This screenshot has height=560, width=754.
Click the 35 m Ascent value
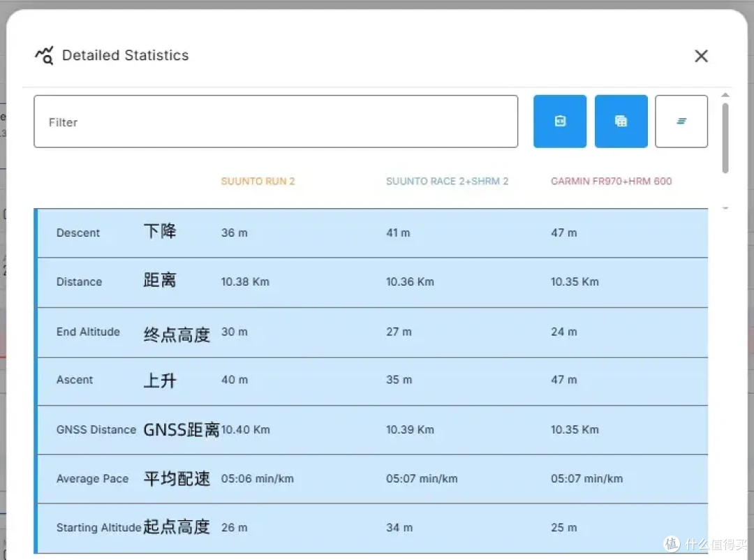click(x=399, y=380)
